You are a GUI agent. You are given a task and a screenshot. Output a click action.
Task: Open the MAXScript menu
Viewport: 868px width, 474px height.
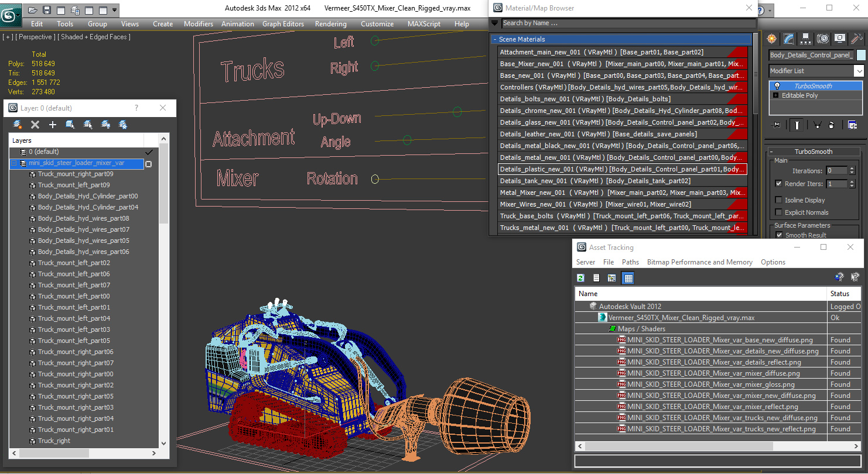point(424,24)
